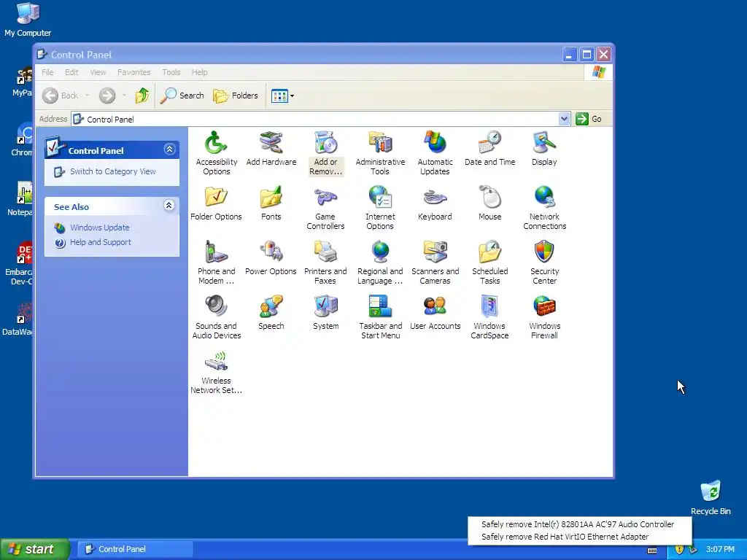Click Control Panel taskbar button

click(135, 549)
